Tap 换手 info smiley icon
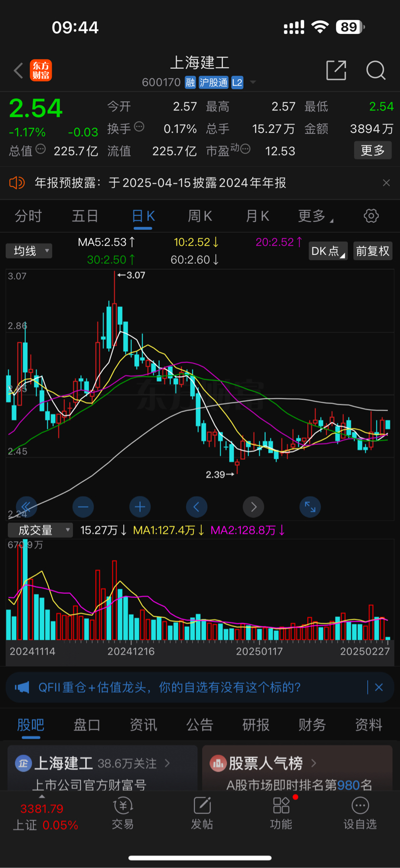 tap(139, 127)
